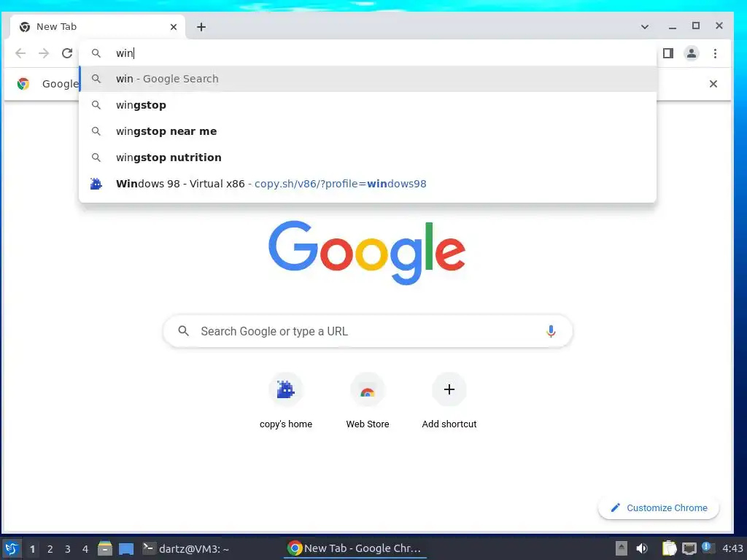Dismiss the Google info bar
Viewport: 747px width, 560px height.
[x=713, y=84]
